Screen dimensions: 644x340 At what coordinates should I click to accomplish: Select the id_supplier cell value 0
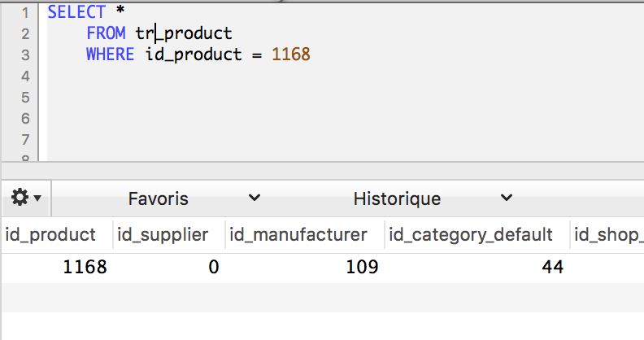click(213, 267)
